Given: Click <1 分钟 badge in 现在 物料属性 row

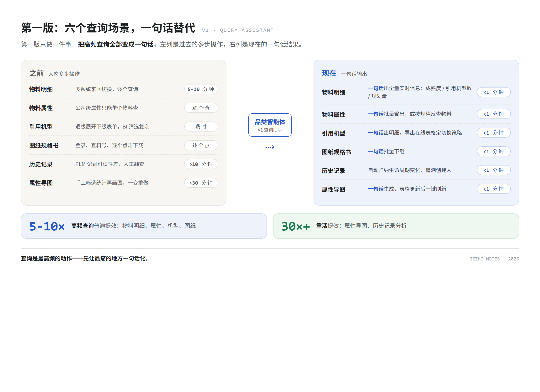Looking at the screenshot, I should pyautogui.click(x=494, y=114).
